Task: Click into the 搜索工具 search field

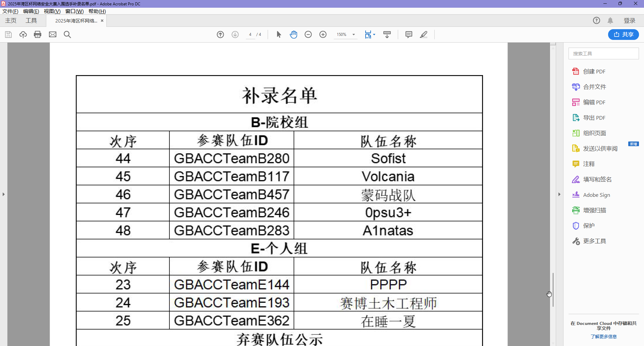Action: [x=603, y=54]
